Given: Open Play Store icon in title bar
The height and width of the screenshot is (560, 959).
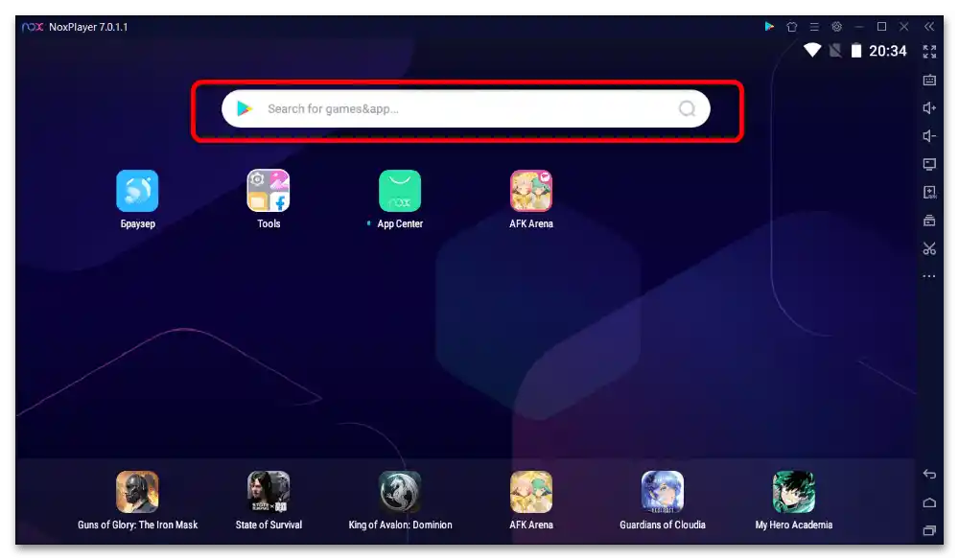Looking at the screenshot, I should point(769,26).
